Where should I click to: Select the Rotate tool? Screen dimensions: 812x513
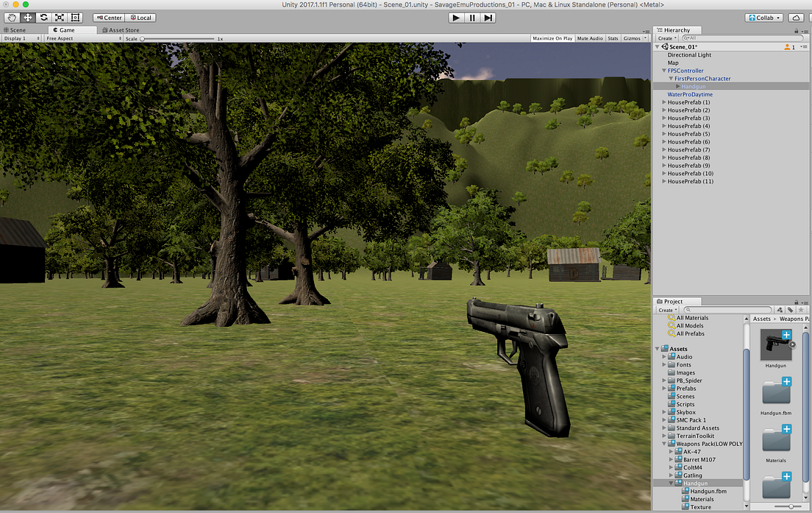(x=43, y=17)
